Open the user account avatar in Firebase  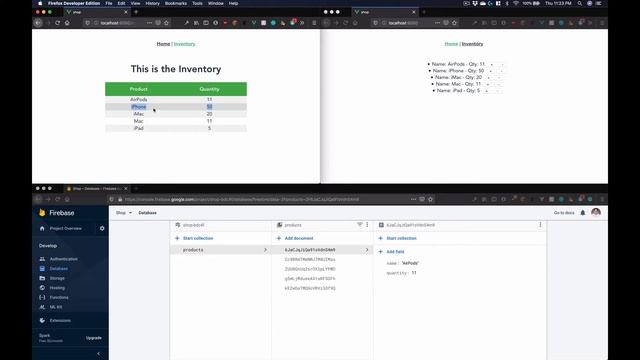(x=596, y=212)
